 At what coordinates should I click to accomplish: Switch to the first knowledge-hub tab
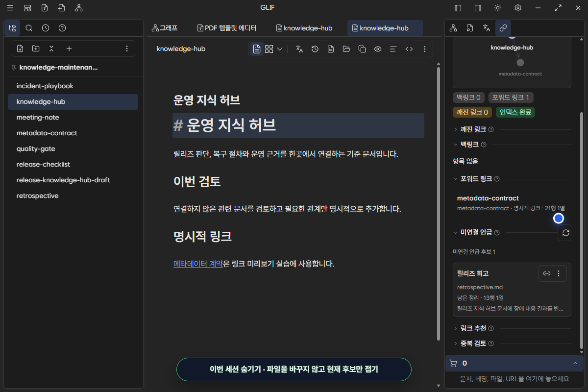pyautogui.click(x=304, y=28)
